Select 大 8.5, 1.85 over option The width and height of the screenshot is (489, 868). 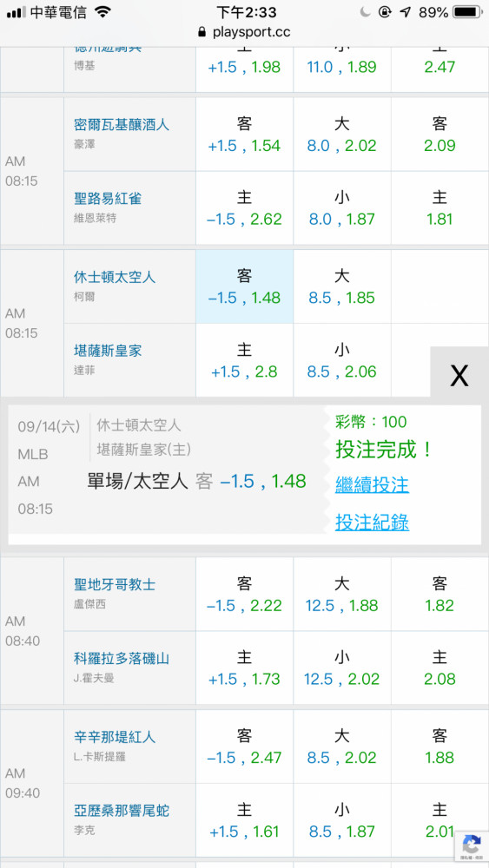(342, 286)
